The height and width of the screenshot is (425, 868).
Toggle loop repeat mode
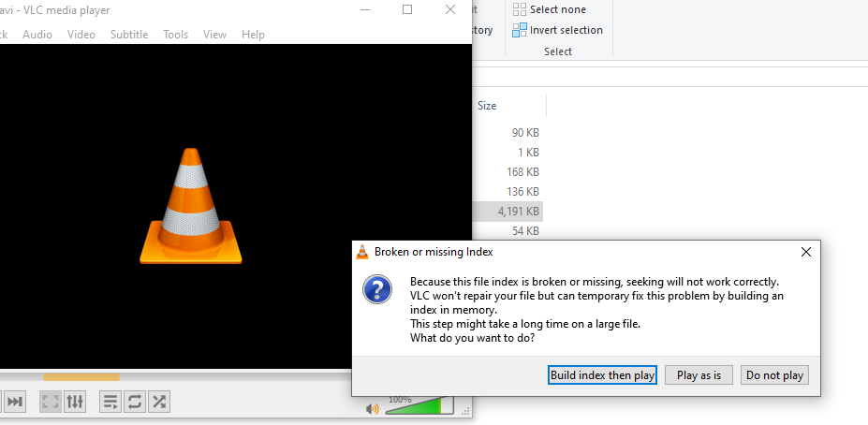tap(135, 402)
